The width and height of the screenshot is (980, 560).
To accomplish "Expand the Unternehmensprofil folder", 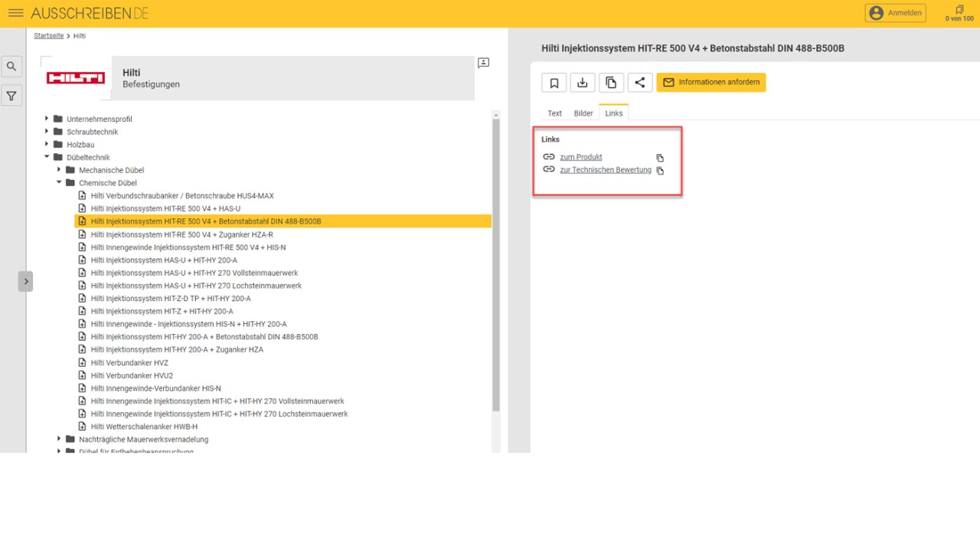I will coord(47,119).
